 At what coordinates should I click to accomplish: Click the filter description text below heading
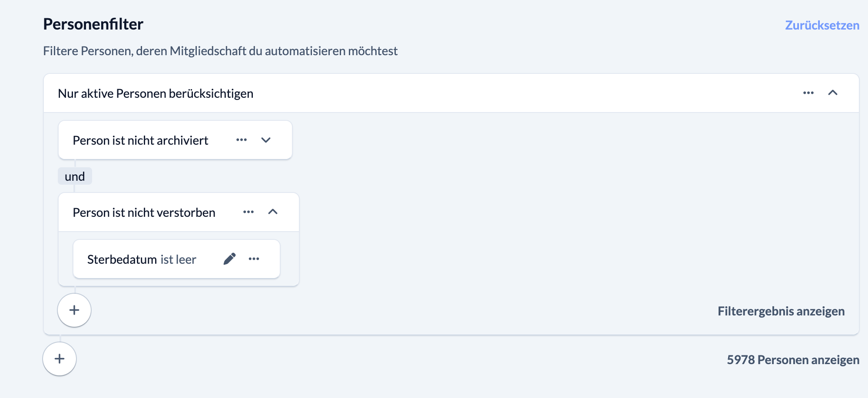[x=220, y=51]
